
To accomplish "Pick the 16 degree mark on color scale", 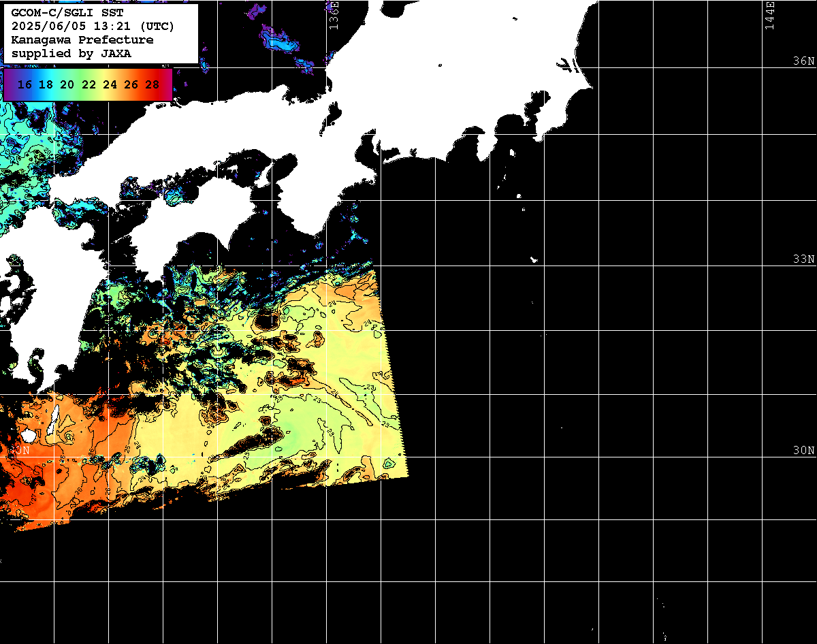I will (x=25, y=84).
